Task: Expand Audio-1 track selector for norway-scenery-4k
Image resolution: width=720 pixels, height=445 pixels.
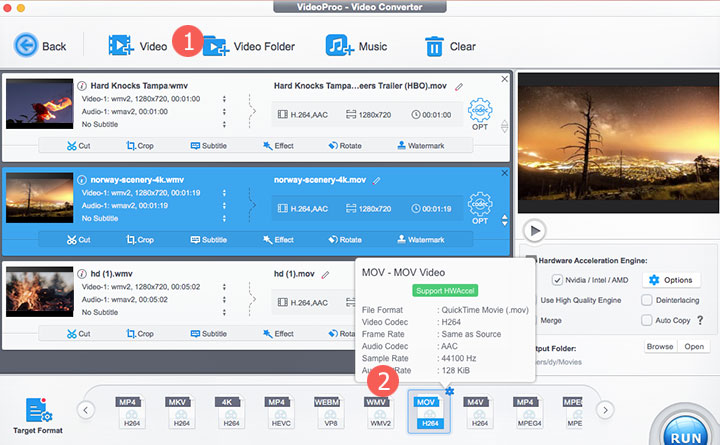Action: tap(224, 206)
